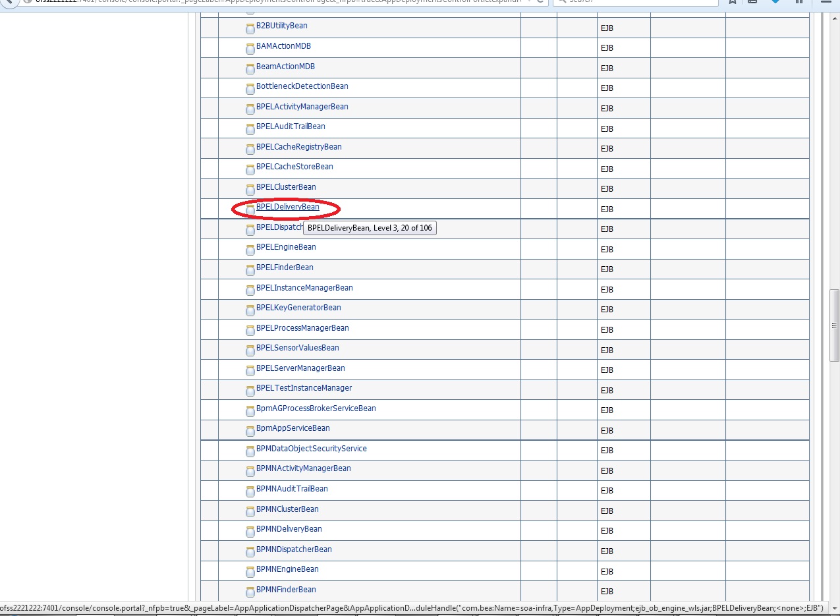Follow the BeamActionMDB link

click(285, 67)
